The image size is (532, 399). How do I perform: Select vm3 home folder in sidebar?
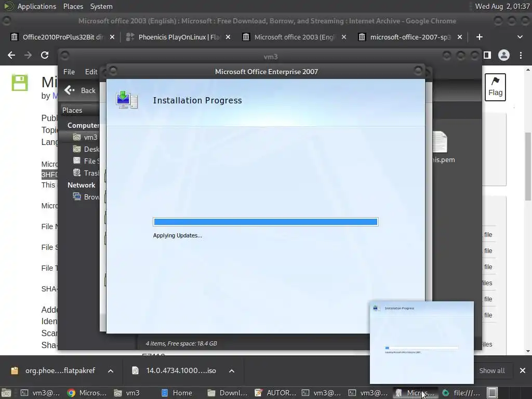pyautogui.click(x=86, y=137)
